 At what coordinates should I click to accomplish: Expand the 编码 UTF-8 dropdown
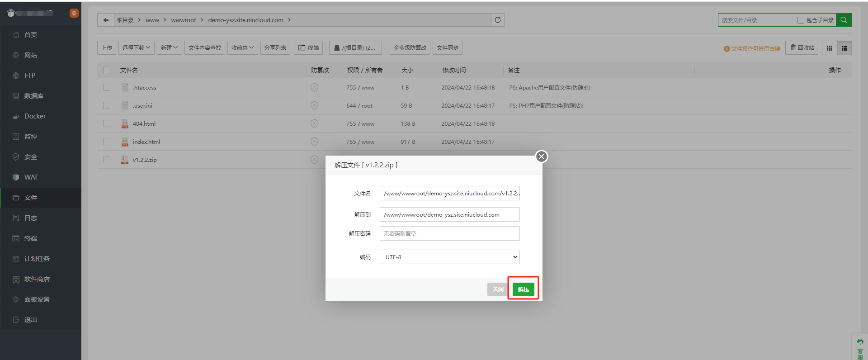click(x=449, y=257)
